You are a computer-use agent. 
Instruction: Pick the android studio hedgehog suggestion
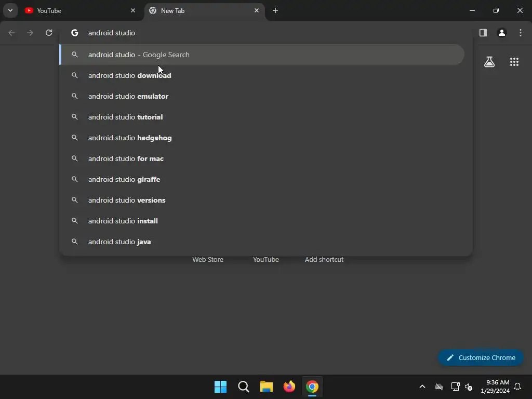[x=262, y=138]
